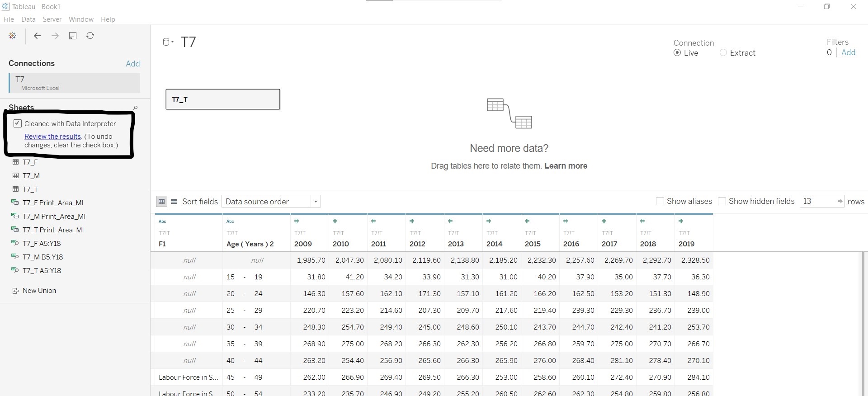Go forward with the right arrow icon
This screenshot has height=396, width=868.
coord(55,36)
